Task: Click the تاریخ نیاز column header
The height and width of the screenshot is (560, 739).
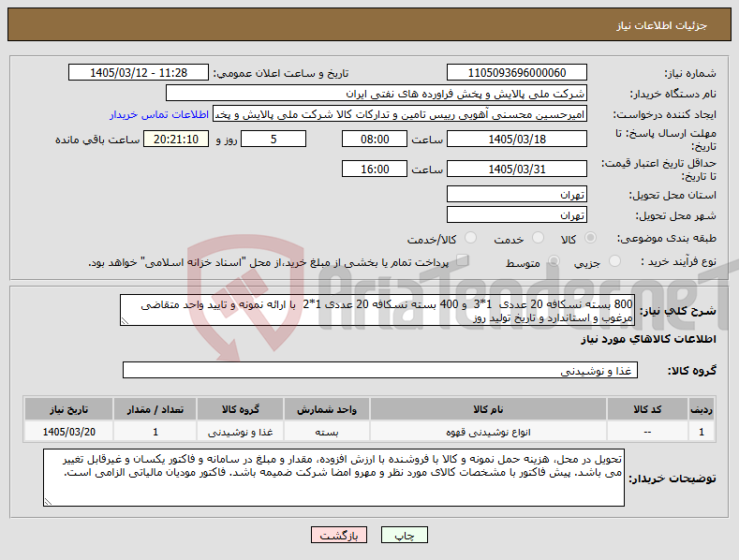Action: click(68, 409)
